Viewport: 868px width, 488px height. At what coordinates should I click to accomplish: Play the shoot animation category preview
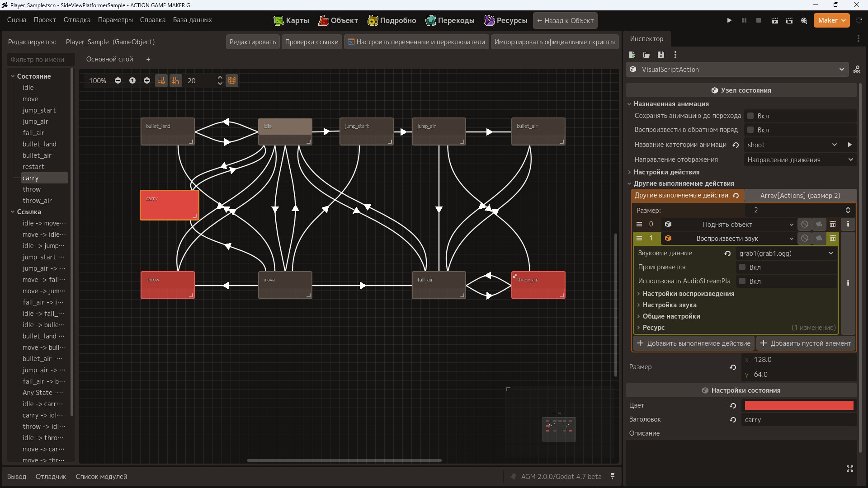point(850,145)
